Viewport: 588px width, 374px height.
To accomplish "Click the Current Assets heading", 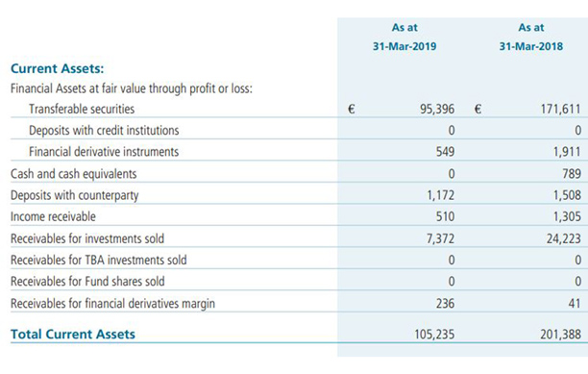I will pyautogui.click(x=57, y=68).
